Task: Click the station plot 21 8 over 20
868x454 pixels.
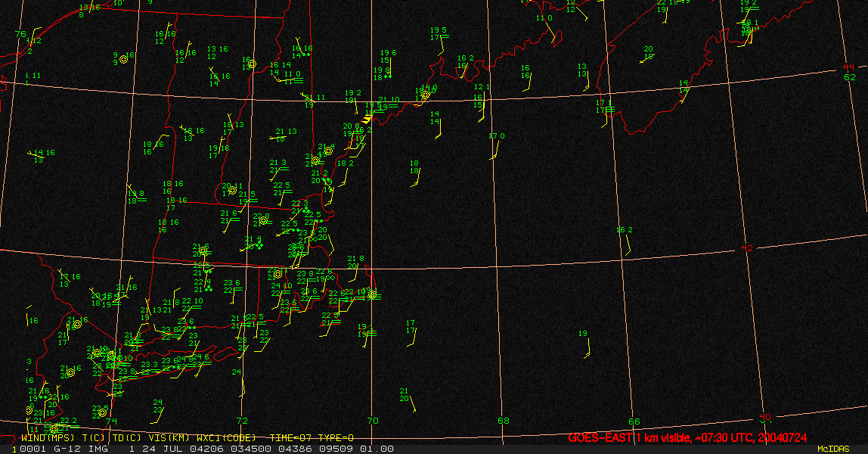Action: pyautogui.click(x=355, y=263)
